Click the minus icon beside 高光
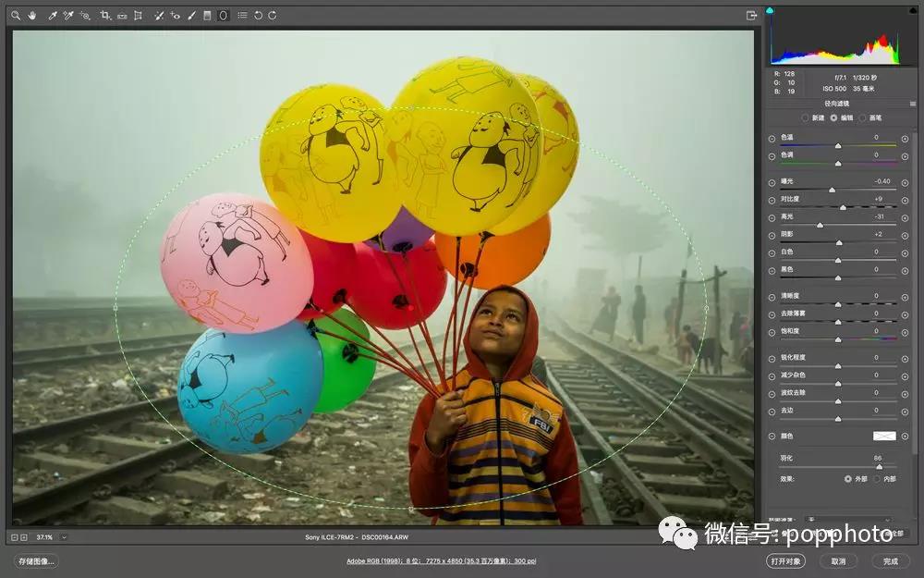This screenshot has height=578, width=924. (772, 218)
